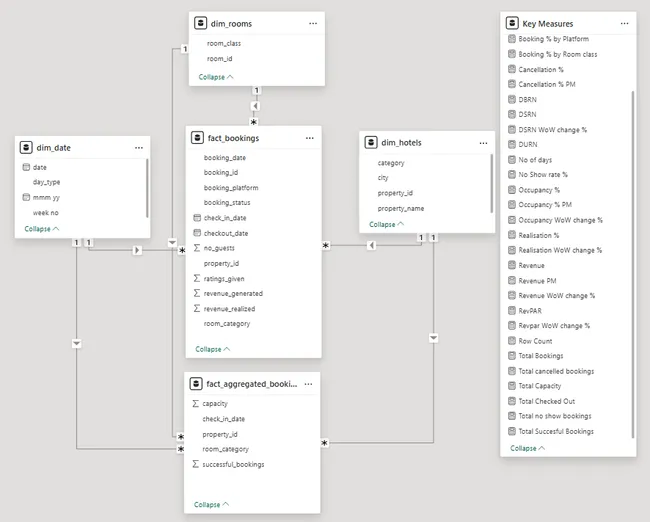Select category field in dim_hotels

tap(391, 163)
